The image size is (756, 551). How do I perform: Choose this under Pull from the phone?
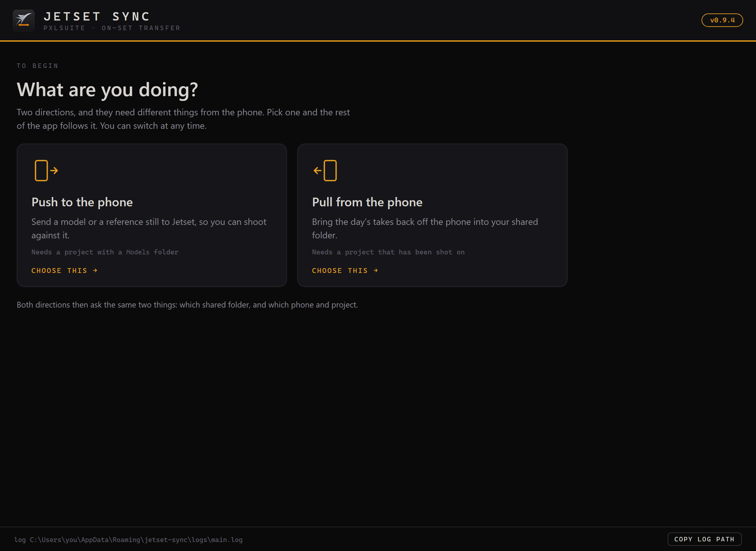click(x=345, y=270)
